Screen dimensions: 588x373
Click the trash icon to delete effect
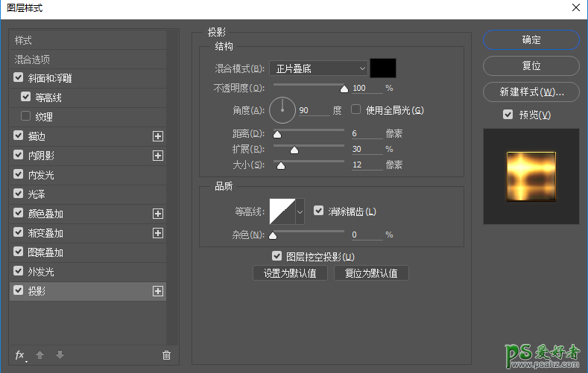(166, 355)
